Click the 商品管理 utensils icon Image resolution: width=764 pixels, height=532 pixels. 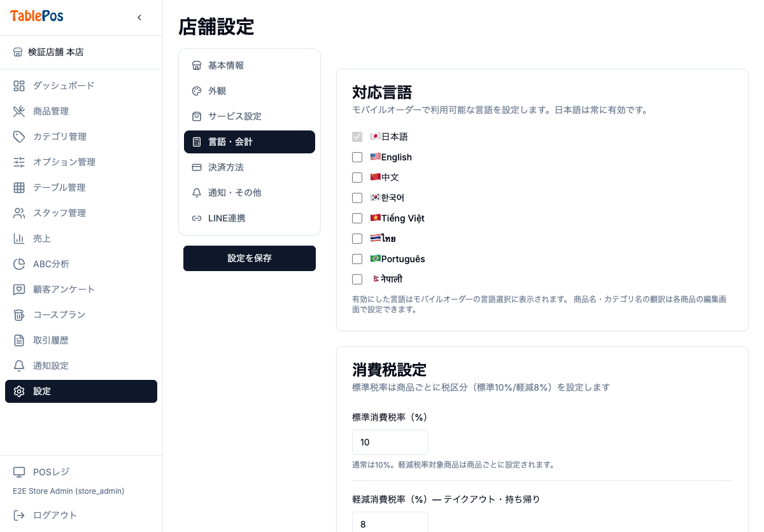pos(19,111)
